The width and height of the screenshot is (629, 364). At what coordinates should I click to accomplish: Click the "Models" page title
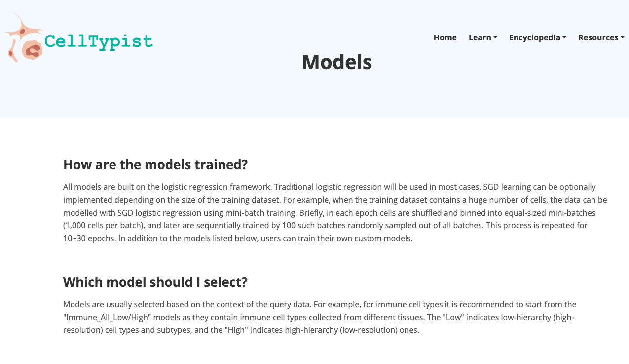click(337, 62)
